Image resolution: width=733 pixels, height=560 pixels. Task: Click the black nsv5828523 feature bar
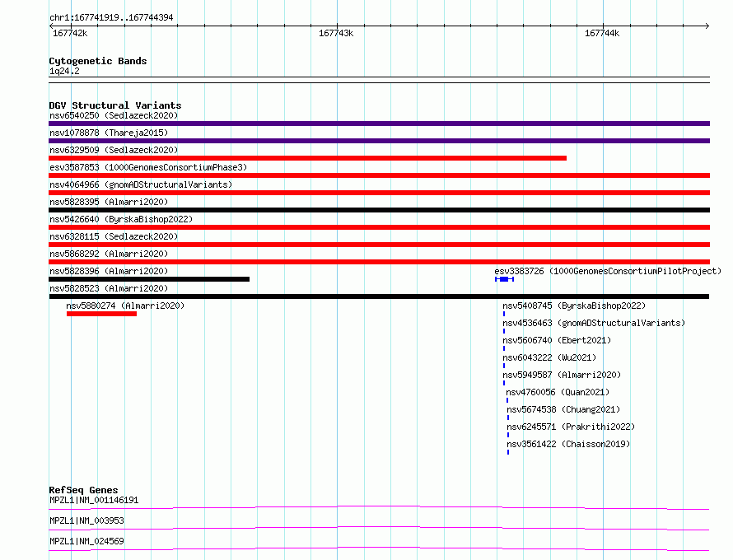point(379,296)
